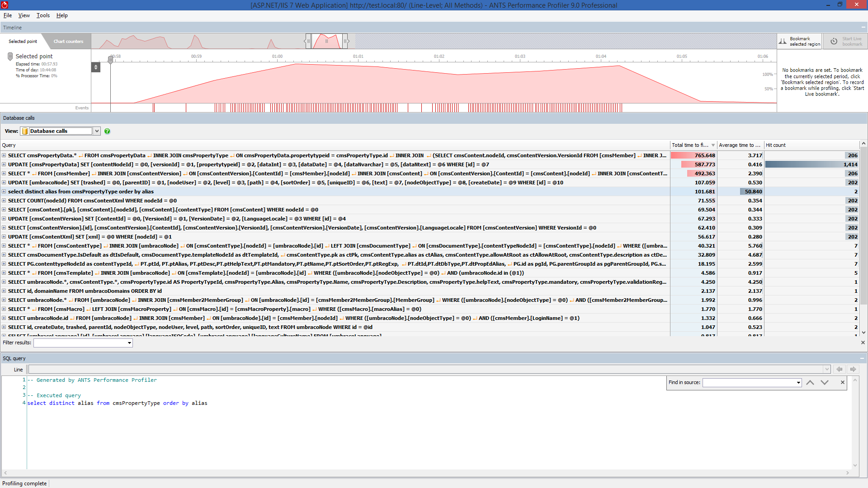Open the Find in source dropdown
The width and height of the screenshot is (868, 488).
(x=798, y=383)
